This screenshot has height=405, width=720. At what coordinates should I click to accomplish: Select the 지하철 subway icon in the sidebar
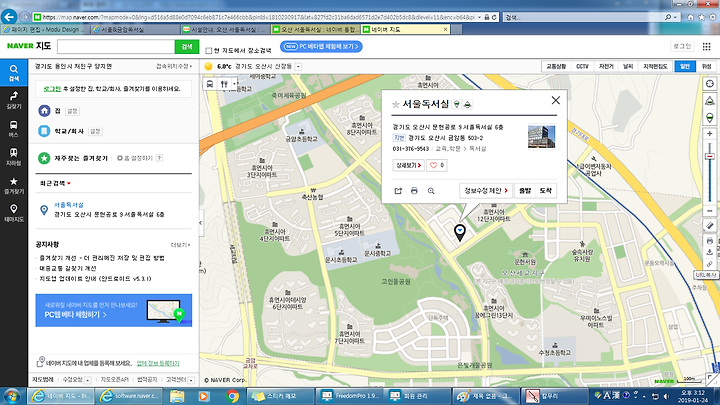click(14, 157)
